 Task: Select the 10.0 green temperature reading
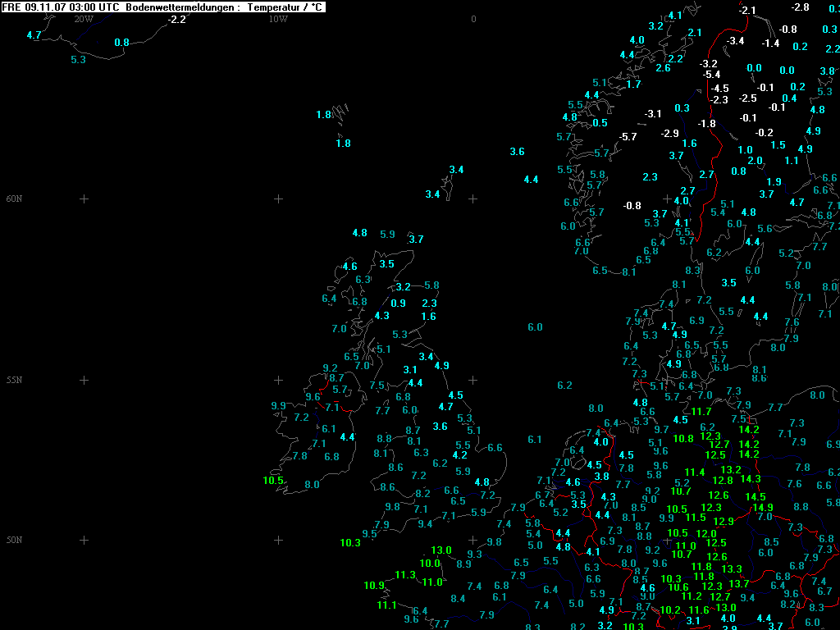431,563
